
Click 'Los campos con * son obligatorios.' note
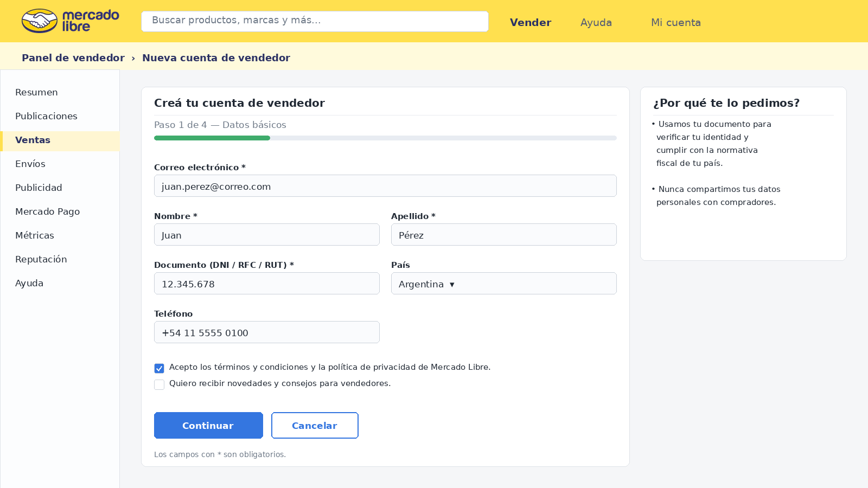point(220,454)
